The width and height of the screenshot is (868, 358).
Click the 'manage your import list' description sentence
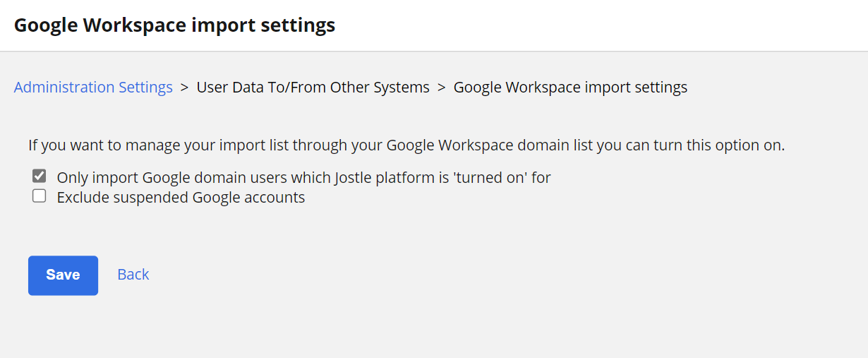click(x=406, y=146)
